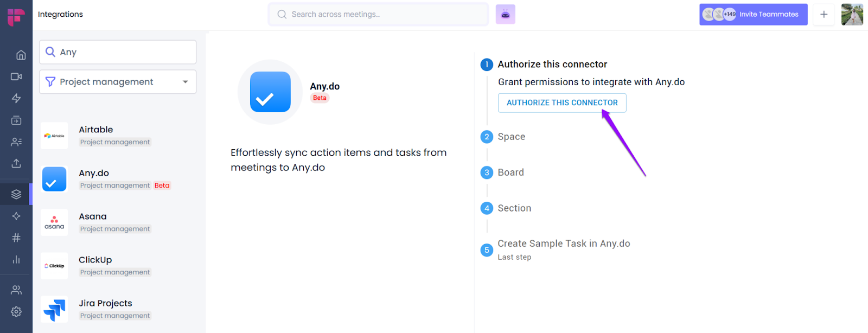
Task: Click Authorize This Connector button
Action: 562,103
